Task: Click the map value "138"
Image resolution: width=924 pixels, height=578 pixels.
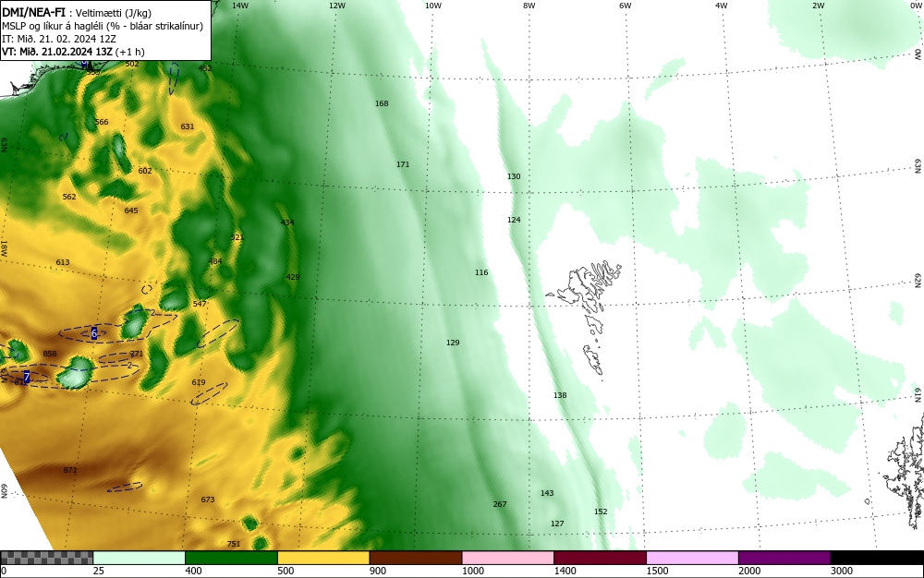Action: (x=560, y=395)
